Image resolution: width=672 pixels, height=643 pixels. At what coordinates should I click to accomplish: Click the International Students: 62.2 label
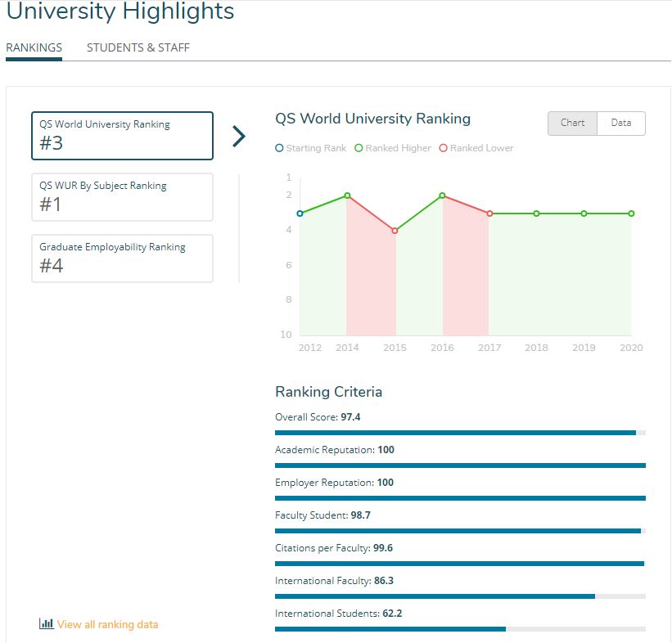click(x=339, y=614)
